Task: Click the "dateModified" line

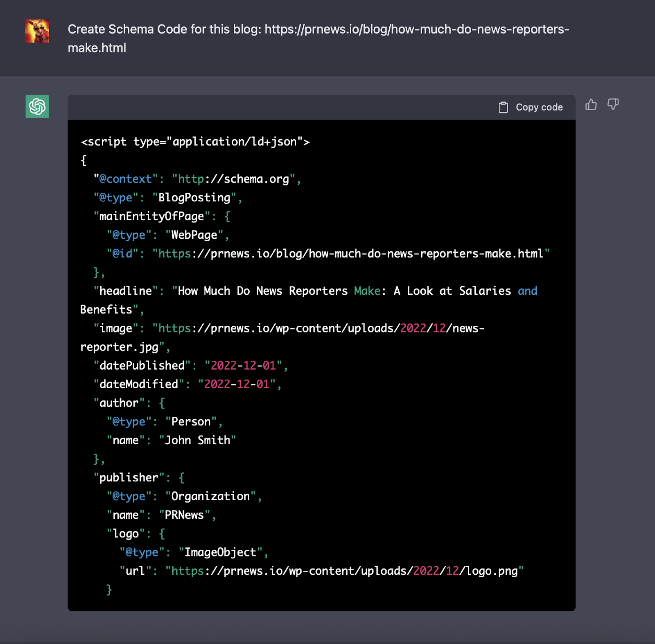Action: (187, 384)
